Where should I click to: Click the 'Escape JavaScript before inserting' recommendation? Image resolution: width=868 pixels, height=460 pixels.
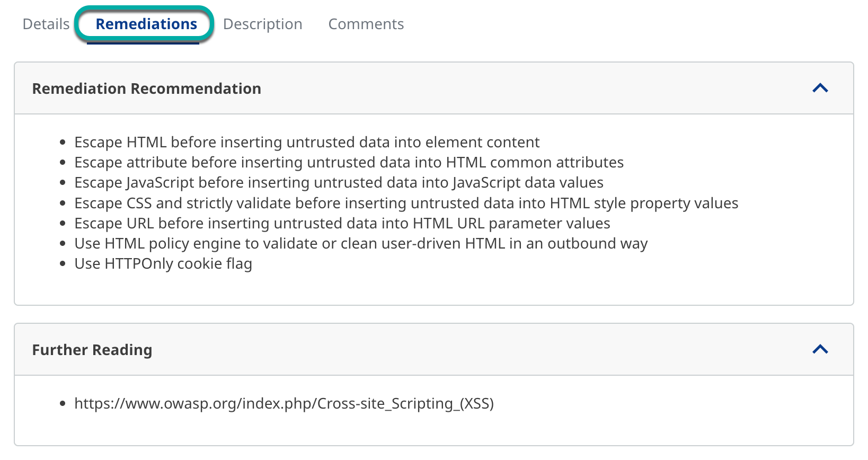339,183
